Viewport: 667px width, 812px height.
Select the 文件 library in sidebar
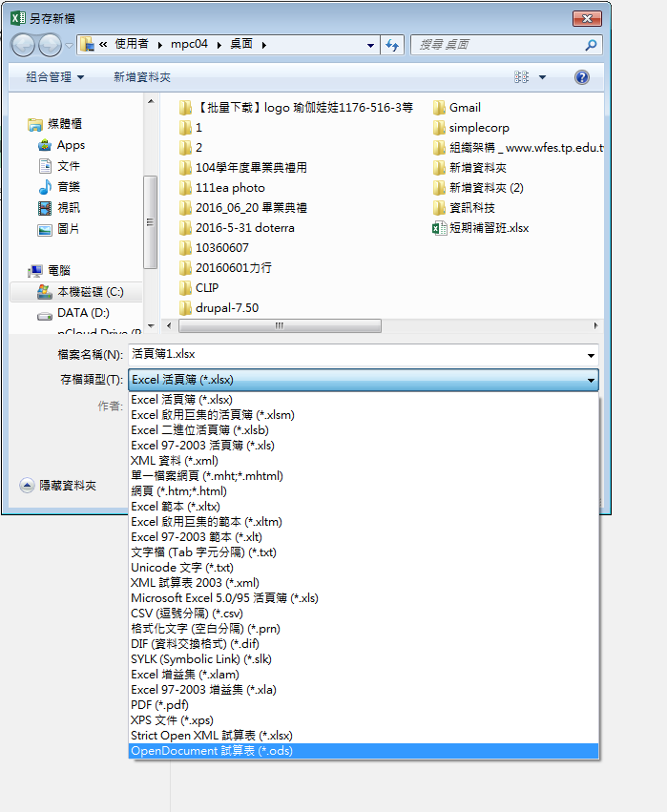click(x=59, y=166)
